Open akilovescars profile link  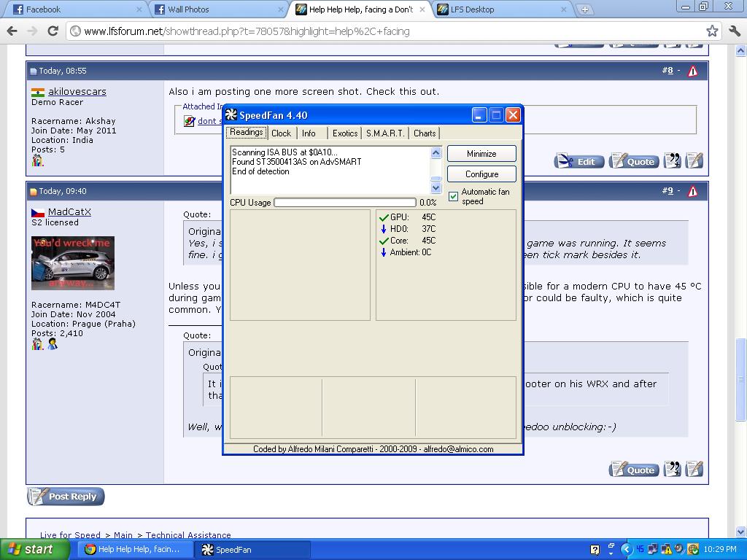point(77,91)
